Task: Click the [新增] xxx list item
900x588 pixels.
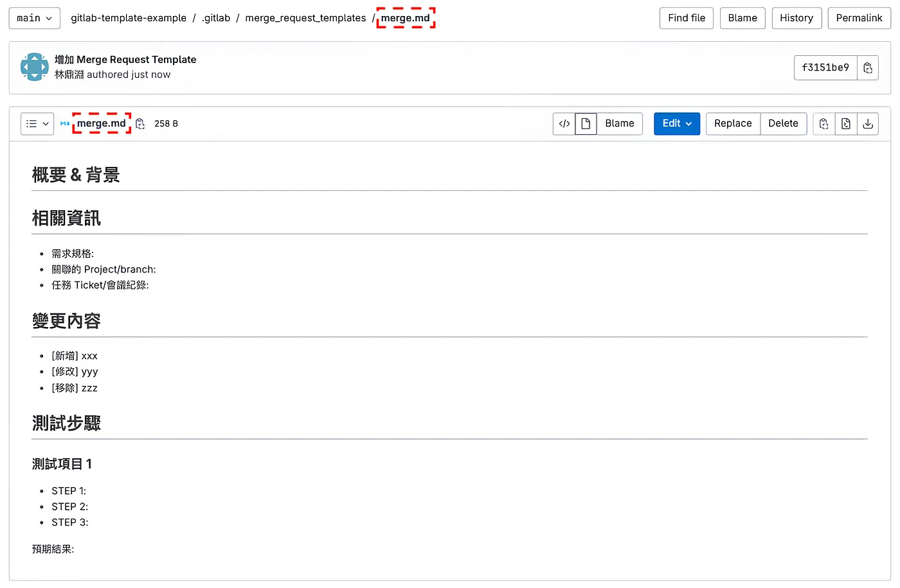Action: [75, 356]
